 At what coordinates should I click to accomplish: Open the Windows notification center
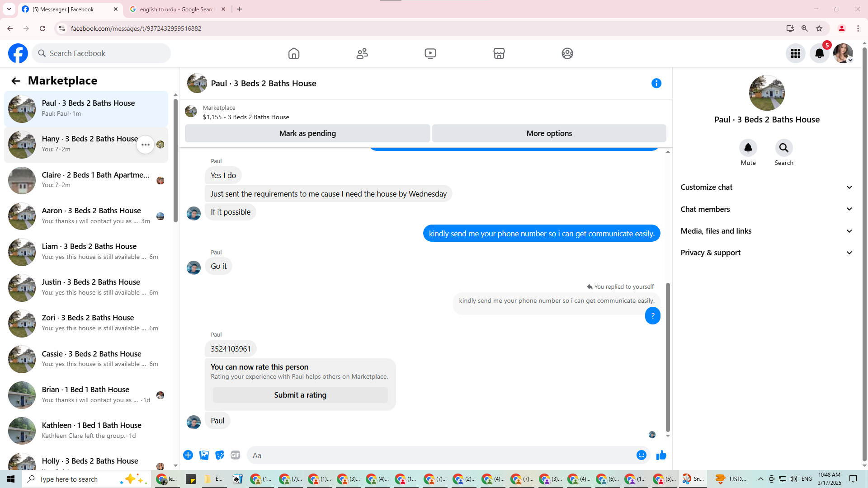click(x=853, y=479)
